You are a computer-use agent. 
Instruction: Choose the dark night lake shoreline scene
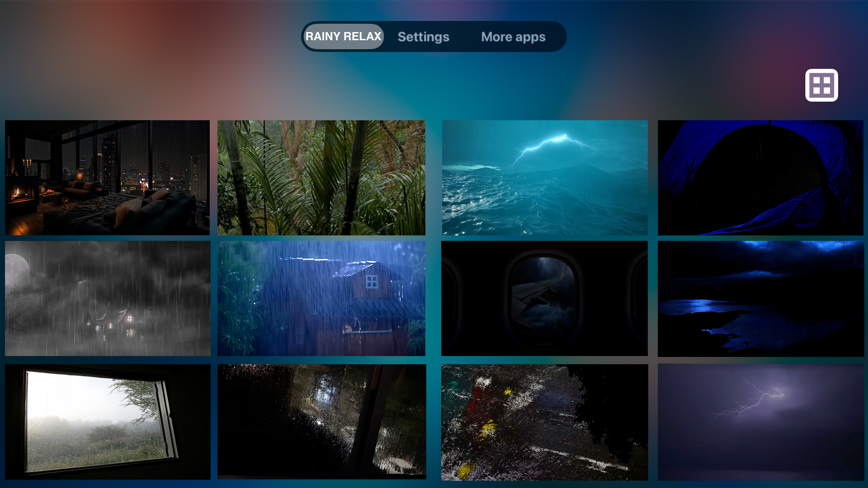[760, 298]
